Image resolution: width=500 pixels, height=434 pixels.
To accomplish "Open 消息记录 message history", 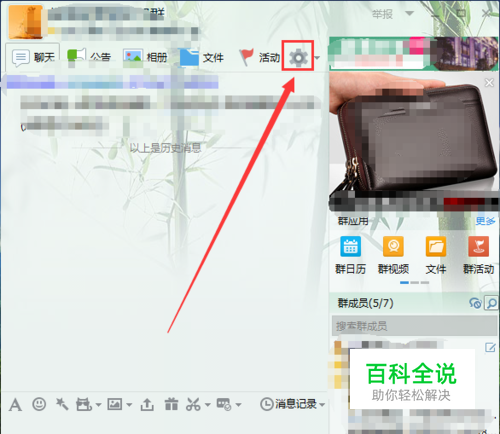I will 288,404.
